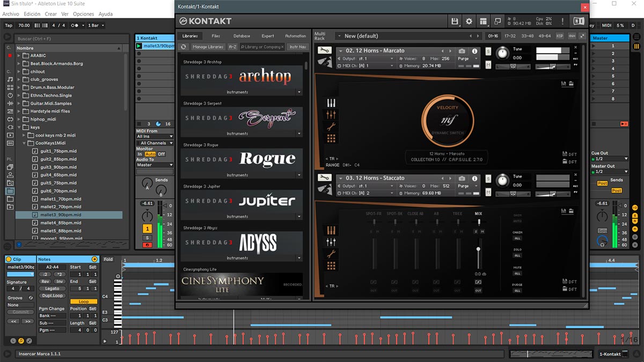This screenshot has width=644, height=362.
Task: Open Purge menu for 12 Horns Marcato
Action: pyautogui.click(x=467, y=58)
